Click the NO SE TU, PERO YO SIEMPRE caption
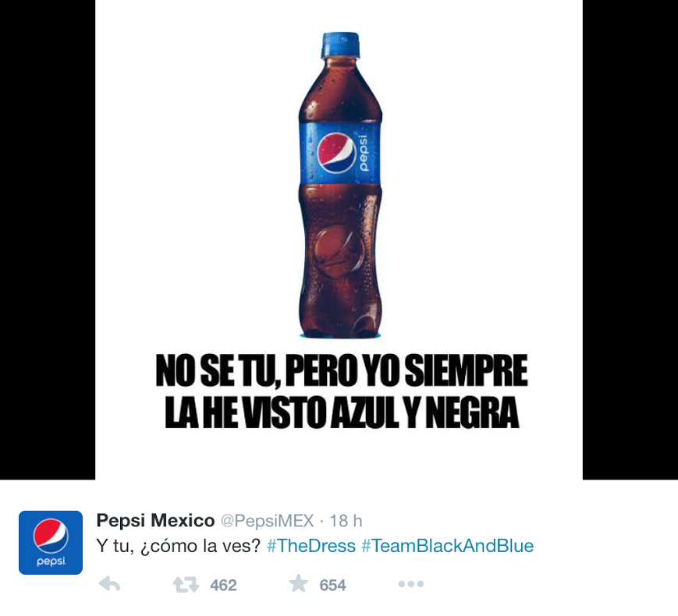Viewport: 678px width, 616px height. point(342,370)
